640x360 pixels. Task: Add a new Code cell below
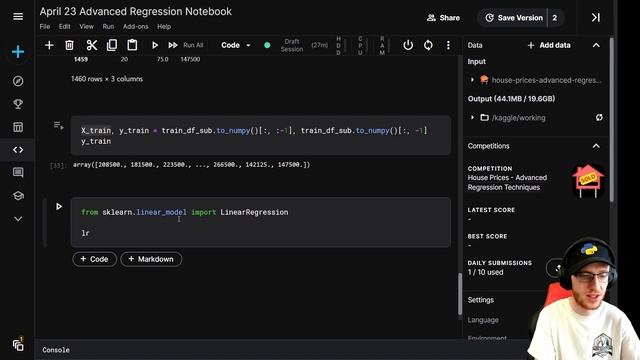[x=94, y=259]
